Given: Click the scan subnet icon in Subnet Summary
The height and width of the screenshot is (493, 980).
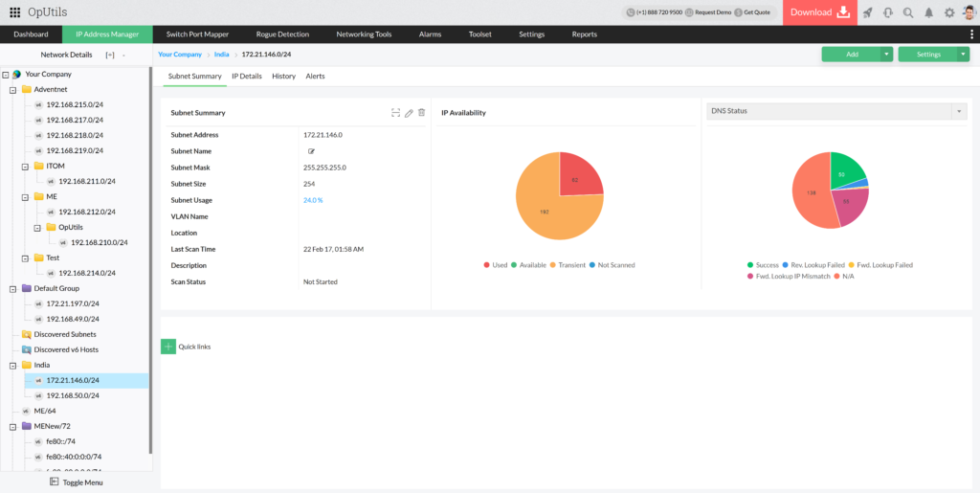Looking at the screenshot, I should pyautogui.click(x=395, y=113).
